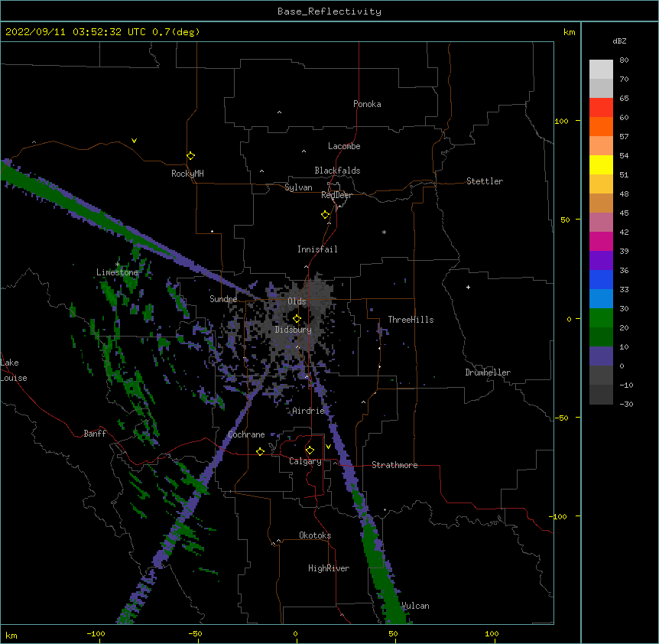Click the Lake Louise label
This screenshot has height=644, width=659.
point(14,370)
